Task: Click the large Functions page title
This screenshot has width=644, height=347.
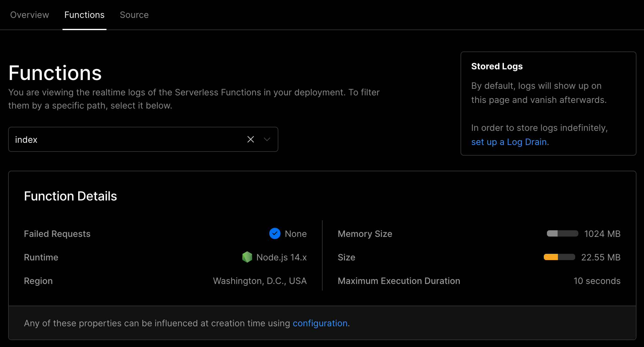Action: (x=55, y=73)
